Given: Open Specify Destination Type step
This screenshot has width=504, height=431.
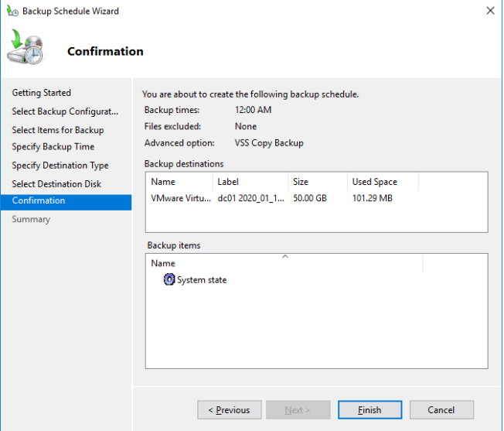Looking at the screenshot, I should click(60, 166).
